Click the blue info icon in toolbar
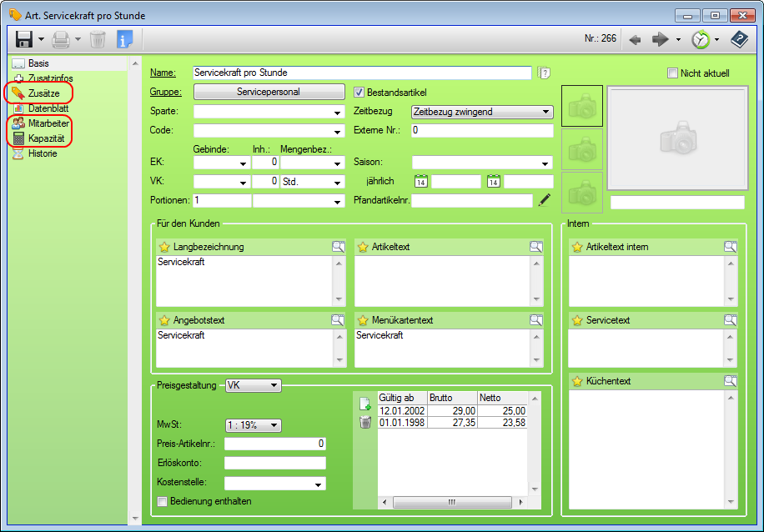The width and height of the screenshot is (764, 532). (124, 39)
